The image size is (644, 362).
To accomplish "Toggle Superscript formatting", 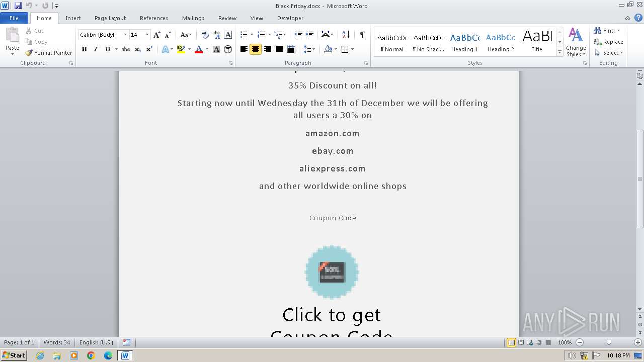I will coord(149,49).
